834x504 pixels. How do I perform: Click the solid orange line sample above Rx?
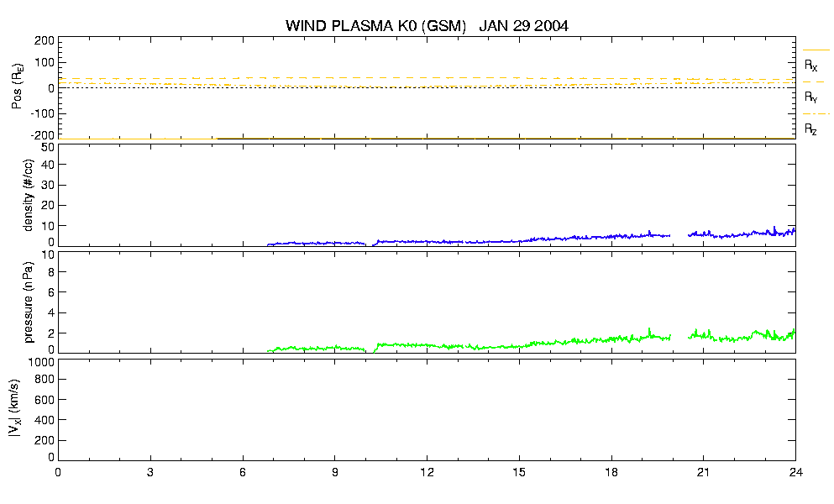coord(816,50)
